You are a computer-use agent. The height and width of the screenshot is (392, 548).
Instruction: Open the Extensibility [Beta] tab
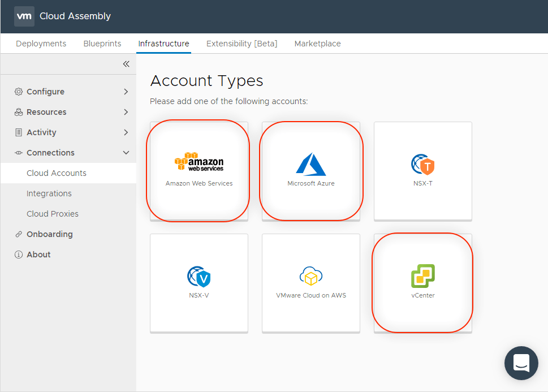tap(241, 44)
